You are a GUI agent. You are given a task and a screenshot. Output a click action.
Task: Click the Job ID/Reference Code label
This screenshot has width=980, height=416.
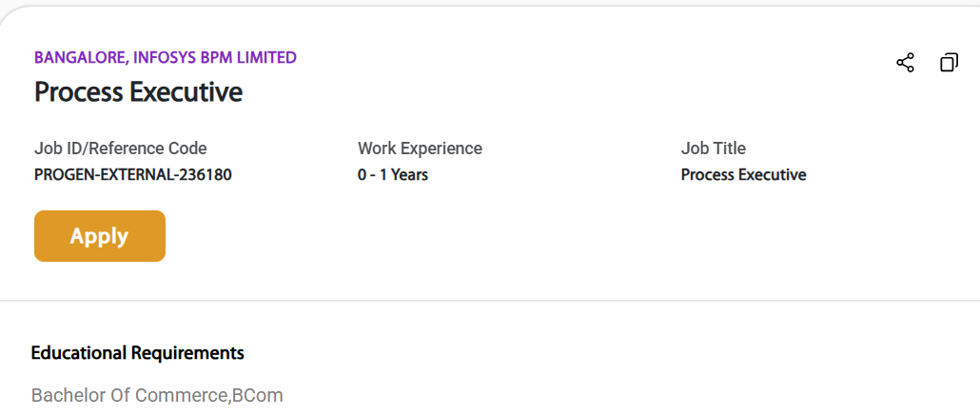point(120,149)
